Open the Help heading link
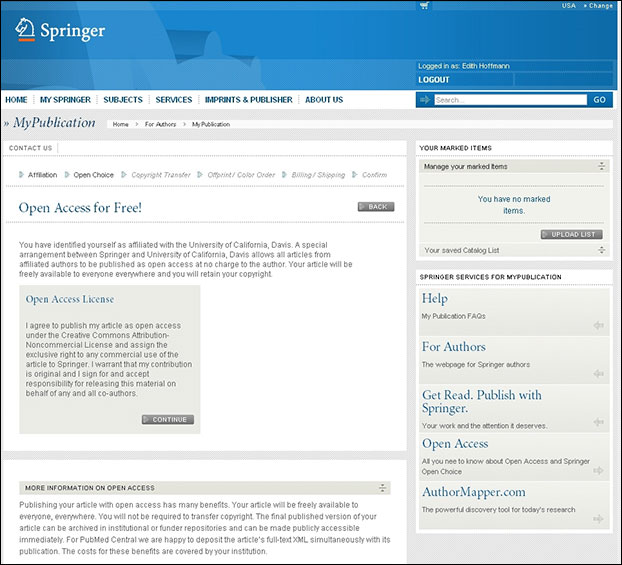 pos(435,298)
